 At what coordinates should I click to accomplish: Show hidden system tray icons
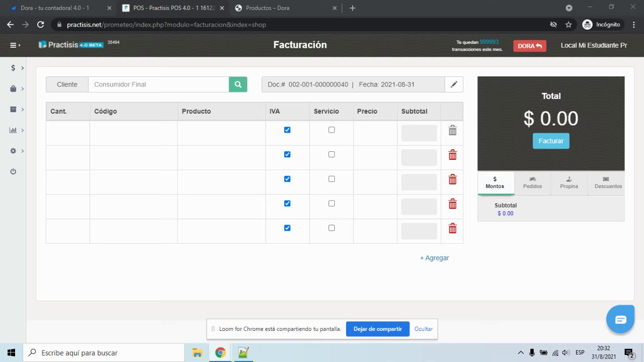coord(521,352)
